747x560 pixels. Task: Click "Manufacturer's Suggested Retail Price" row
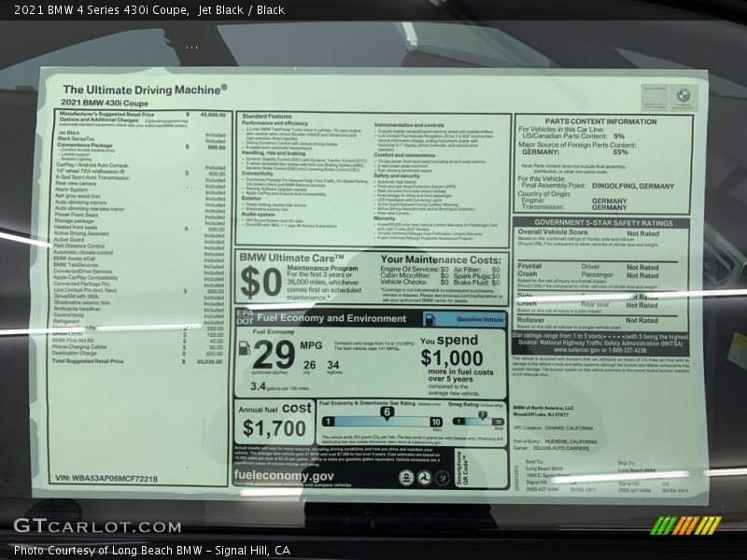143,114
